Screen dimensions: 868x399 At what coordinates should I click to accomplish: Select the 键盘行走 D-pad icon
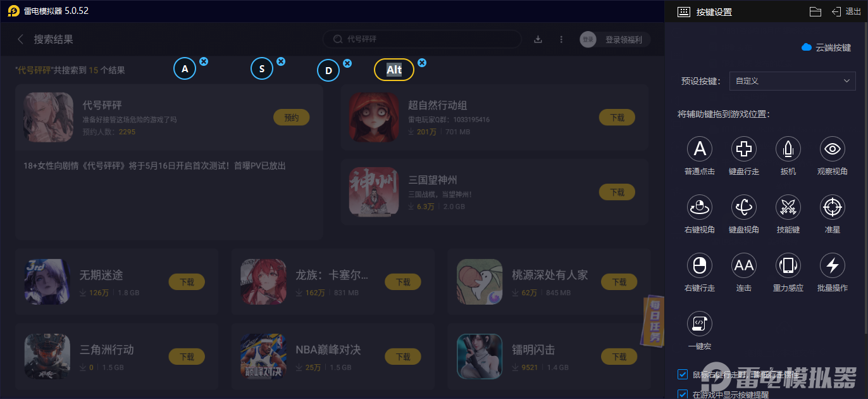[744, 149]
